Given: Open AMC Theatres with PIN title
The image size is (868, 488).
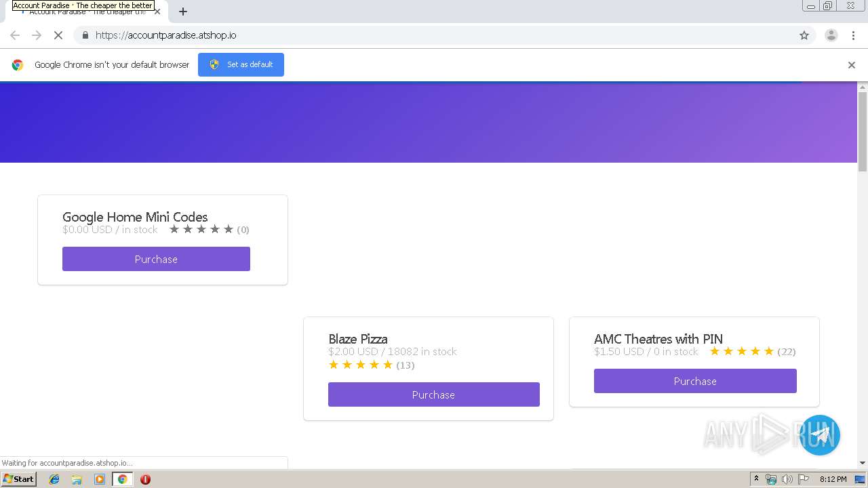Looking at the screenshot, I should [x=658, y=339].
